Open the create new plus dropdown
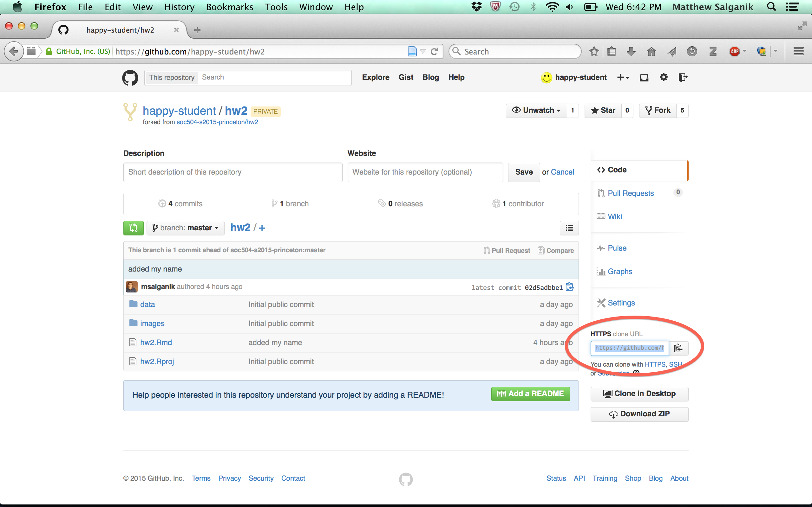 tap(623, 77)
